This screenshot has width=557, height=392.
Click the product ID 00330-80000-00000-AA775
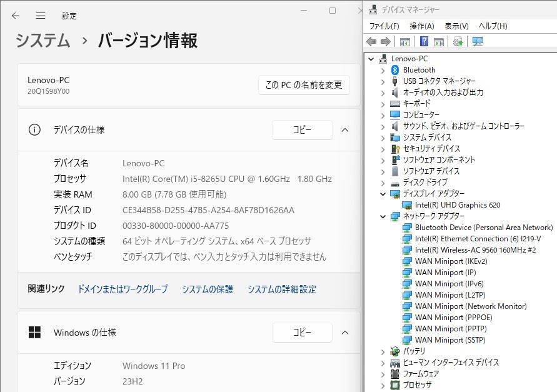coord(176,226)
